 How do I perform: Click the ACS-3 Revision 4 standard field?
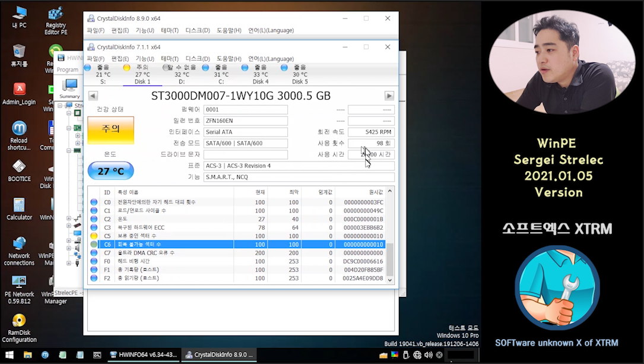click(299, 166)
